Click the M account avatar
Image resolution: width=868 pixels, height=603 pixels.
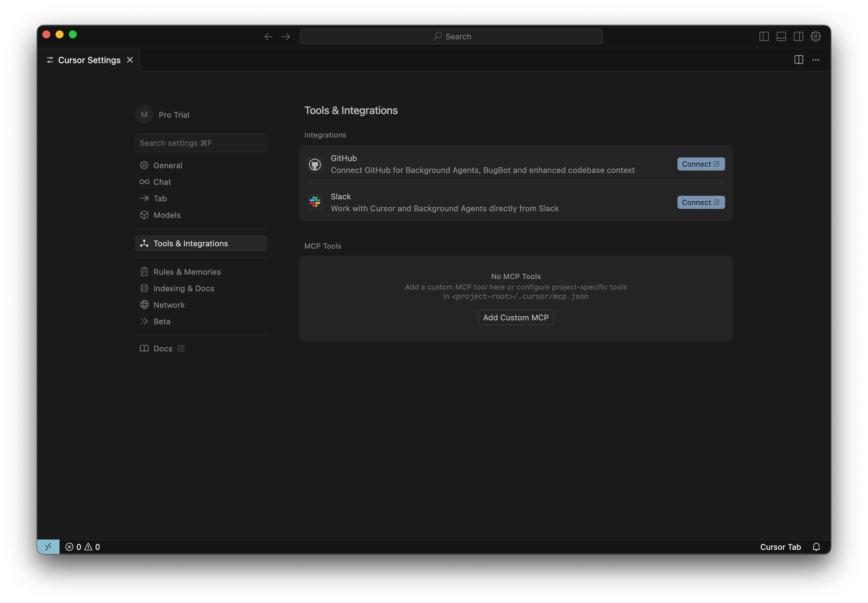[x=144, y=114]
